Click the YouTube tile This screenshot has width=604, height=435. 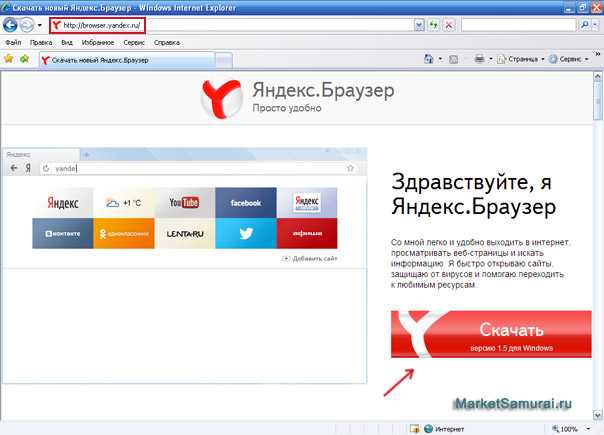[x=185, y=203]
